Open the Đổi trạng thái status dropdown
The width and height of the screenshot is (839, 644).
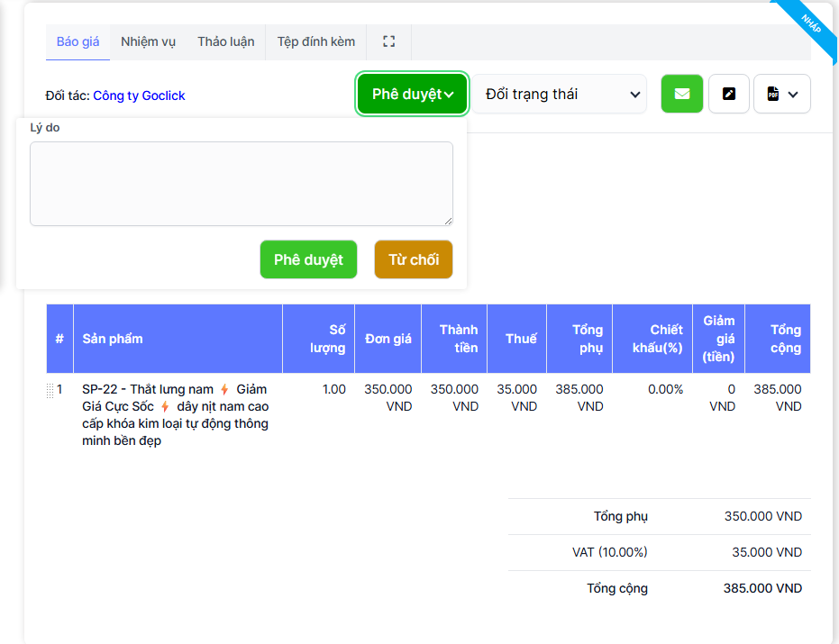coord(561,94)
